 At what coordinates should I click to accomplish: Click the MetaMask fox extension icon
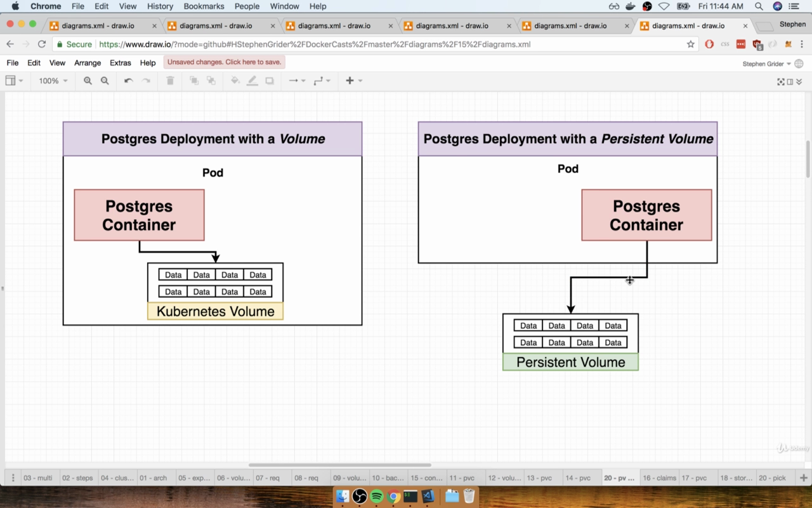point(788,44)
